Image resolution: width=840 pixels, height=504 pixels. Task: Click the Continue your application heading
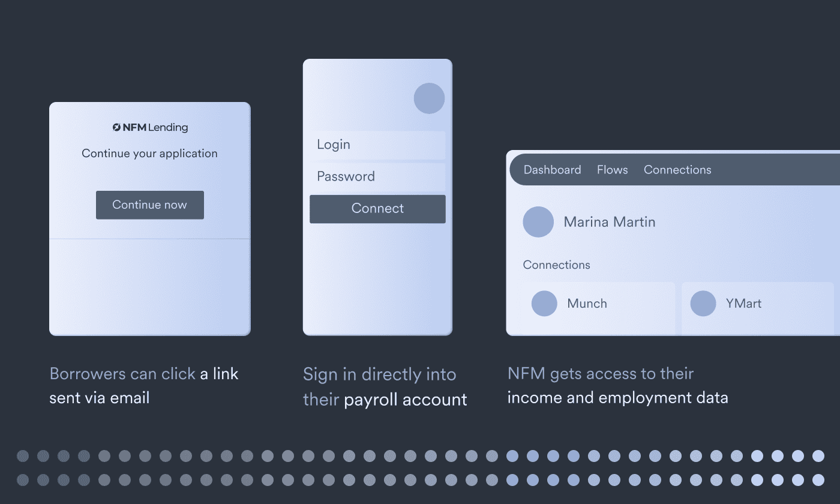149,154
